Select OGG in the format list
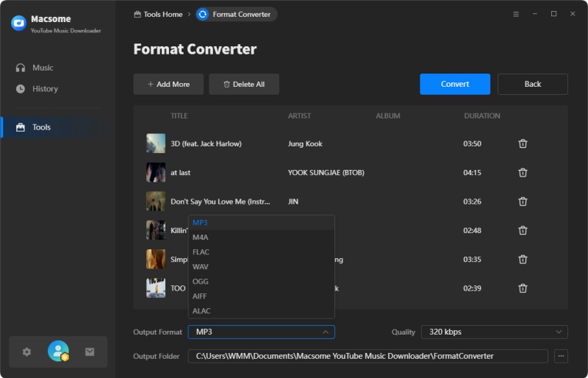This screenshot has width=588, height=378. click(262, 281)
